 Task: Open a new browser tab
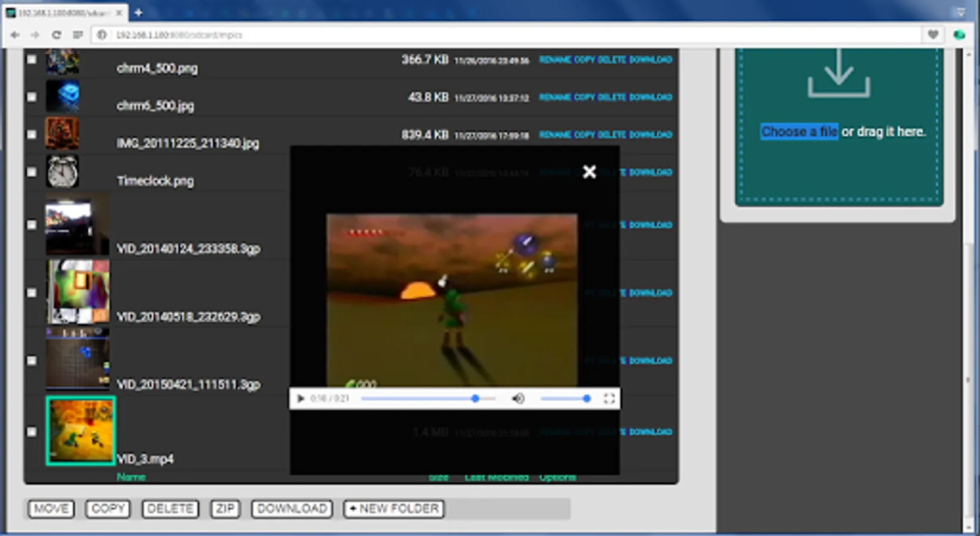[x=138, y=12]
